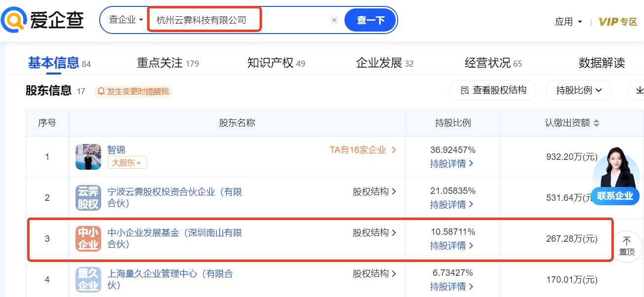644x297 pixels.
Task: Open 持股详情 for 21.05835% row
Action: coord(452,204)
